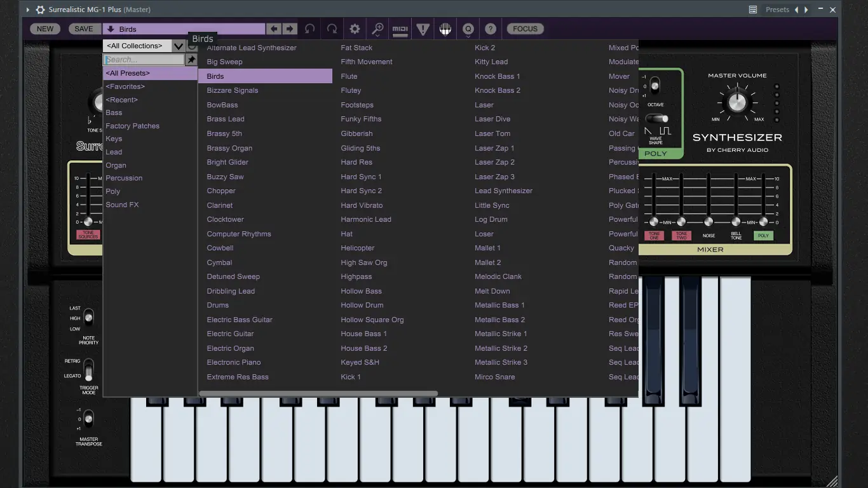Open the Presets menu in title bar
This screenshot has height=488, width=868.
pyautogui.click(x=777, y=10)
